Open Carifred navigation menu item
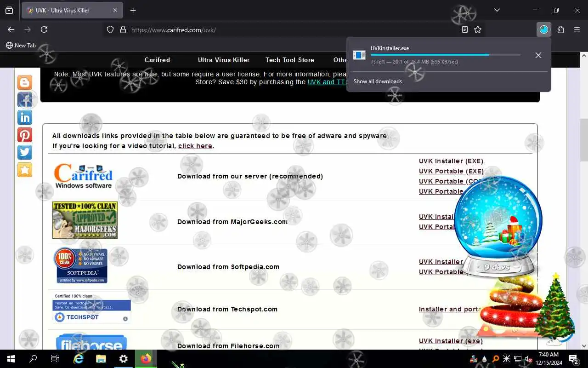Viewport: 588px width, 368px height. 157,60
